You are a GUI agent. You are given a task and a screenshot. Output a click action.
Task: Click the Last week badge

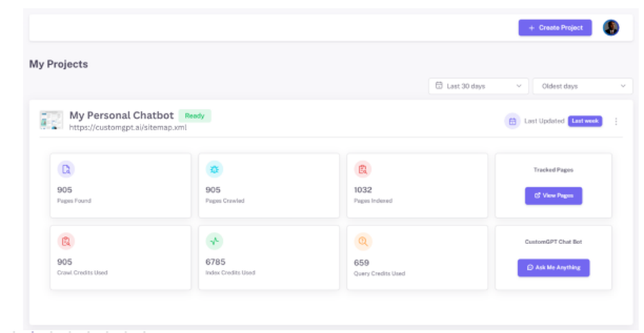[x=585, y=121]
